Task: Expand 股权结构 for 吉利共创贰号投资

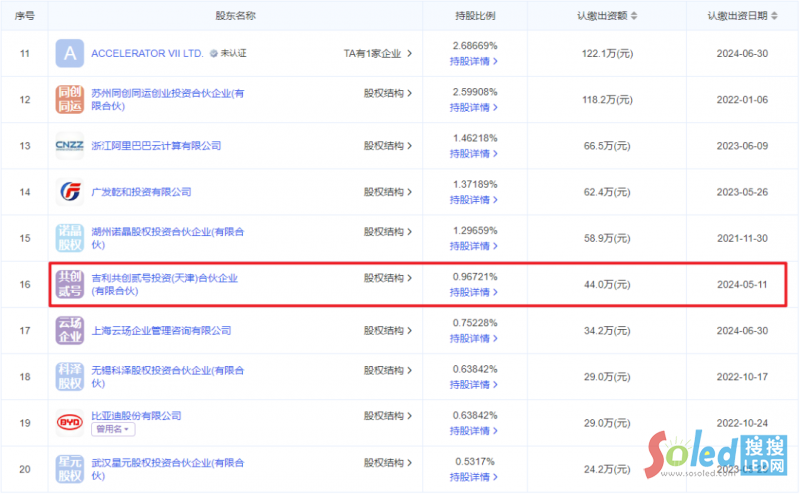Action: 388,278
